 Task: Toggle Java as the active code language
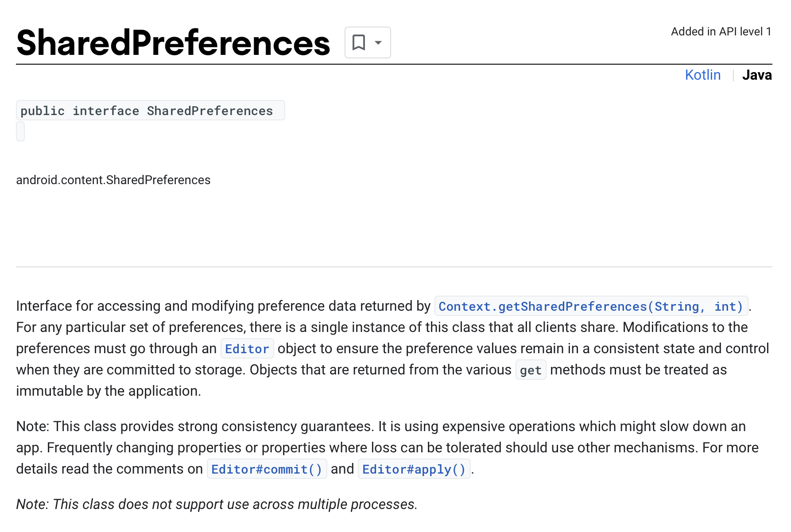tap(757, 75)
